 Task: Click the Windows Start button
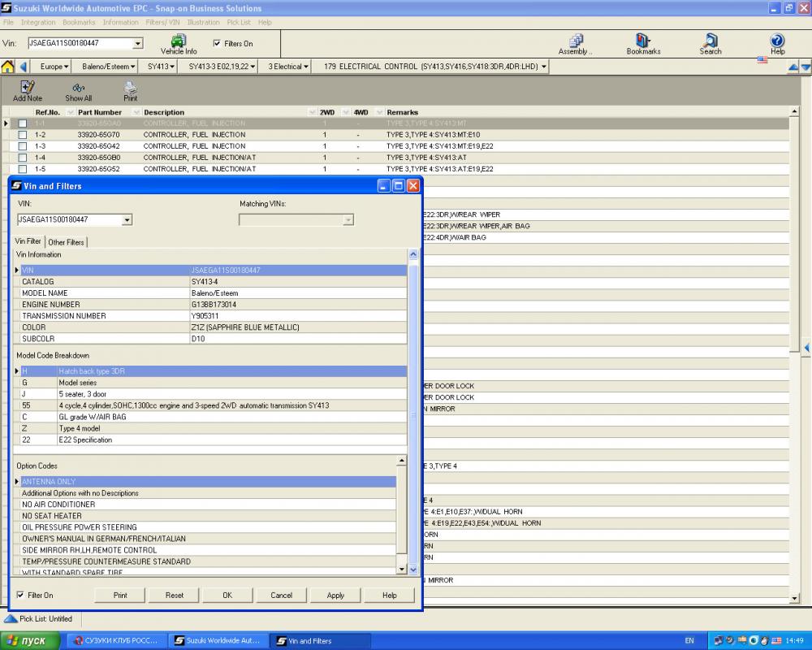point(30,641)
